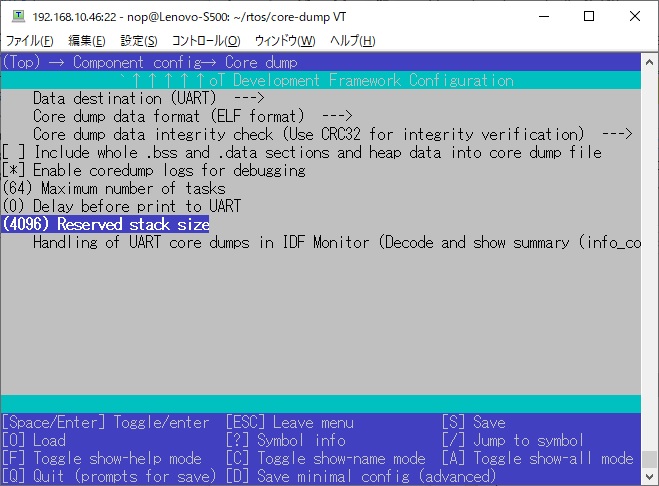The width and height of the screenshot is (659, 486).
Task: Open the 編集(E) menu
Action: 87,41
